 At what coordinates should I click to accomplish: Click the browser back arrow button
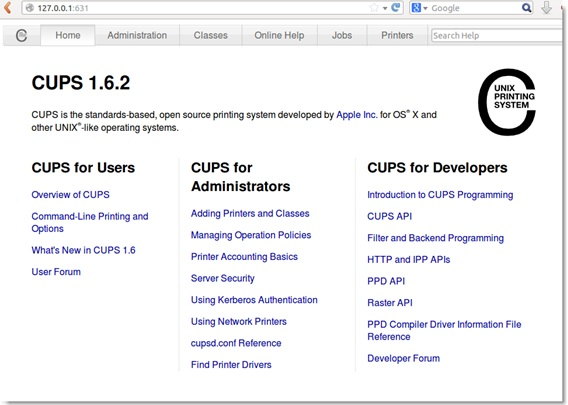coord(7,7)
